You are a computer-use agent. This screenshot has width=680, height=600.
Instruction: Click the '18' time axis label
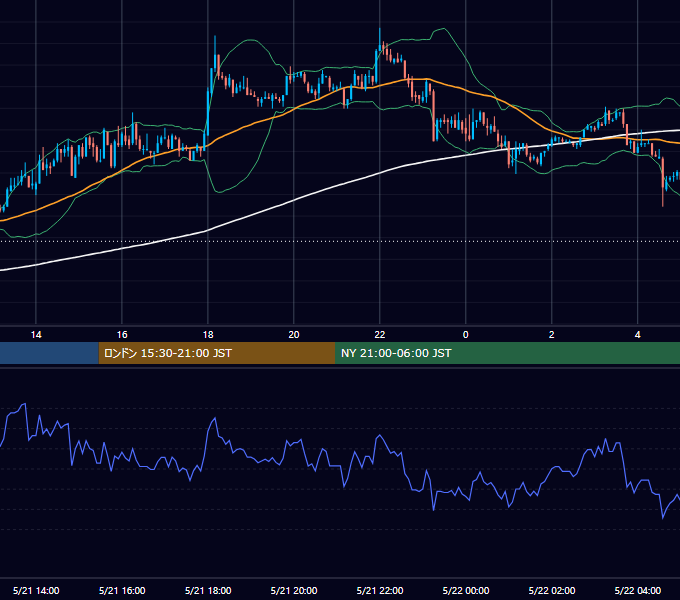(208, 335)
